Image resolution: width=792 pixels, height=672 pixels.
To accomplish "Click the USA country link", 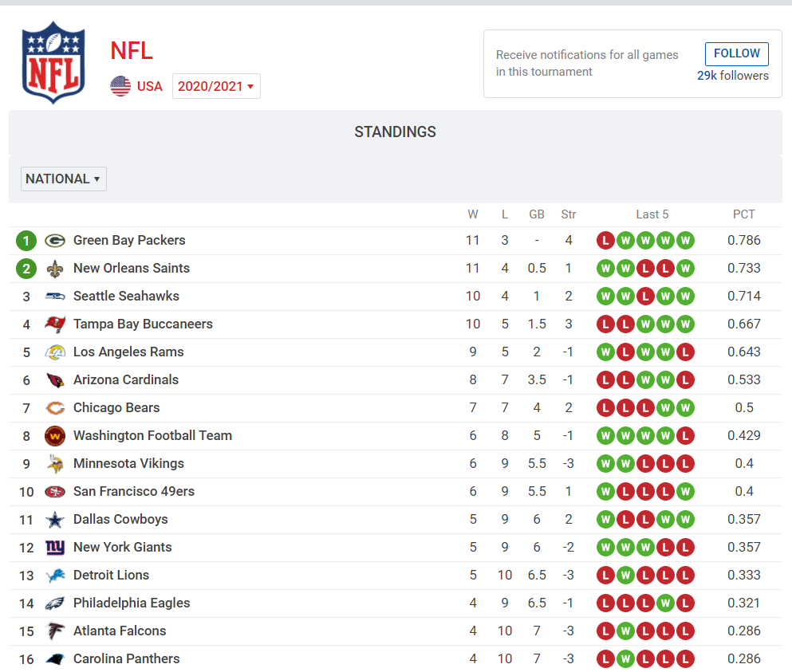I will click(149, 86).
